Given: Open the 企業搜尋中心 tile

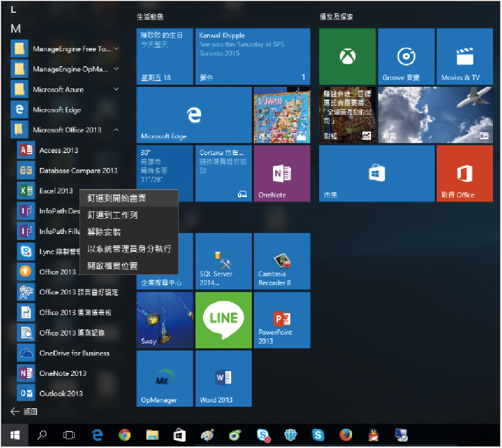Looking at the screenshot, I should [x=164, y=281].
